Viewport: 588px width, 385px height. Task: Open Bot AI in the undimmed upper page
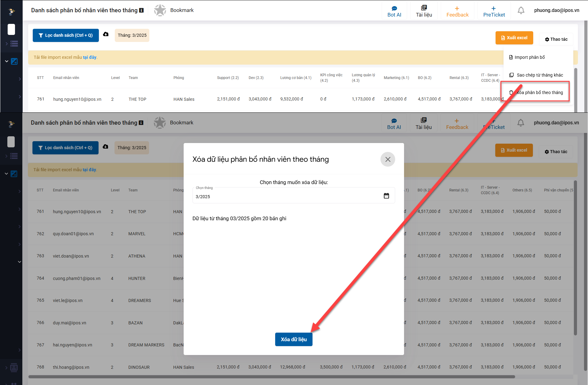coord(394,11)
